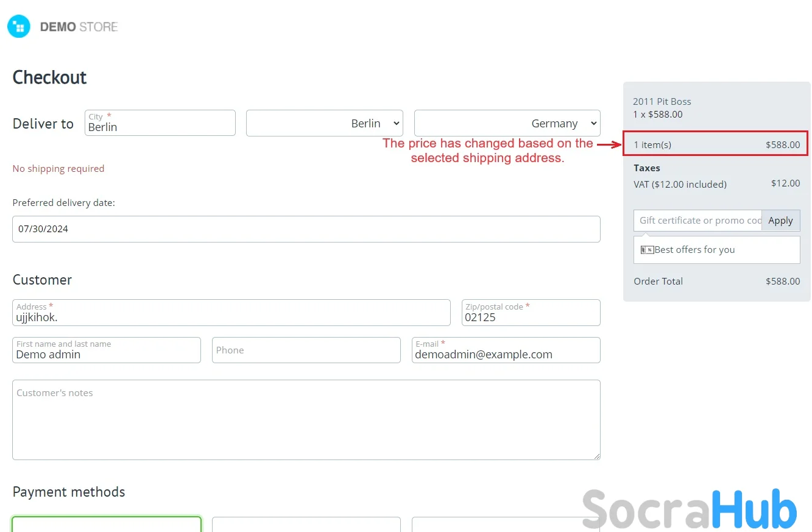Click the Address input field
The width and height of the screenshot is (812, 532).
click(x=231, y=313)
